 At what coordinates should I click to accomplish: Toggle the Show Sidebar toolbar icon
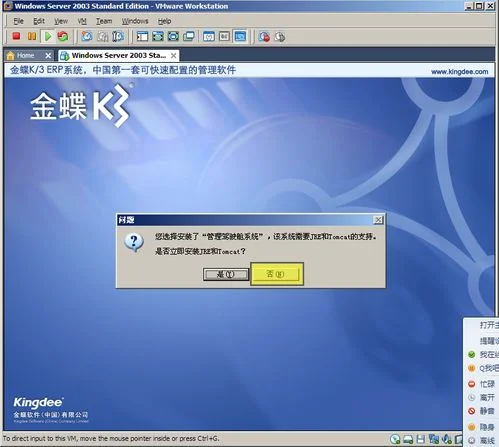click(142, 36)
